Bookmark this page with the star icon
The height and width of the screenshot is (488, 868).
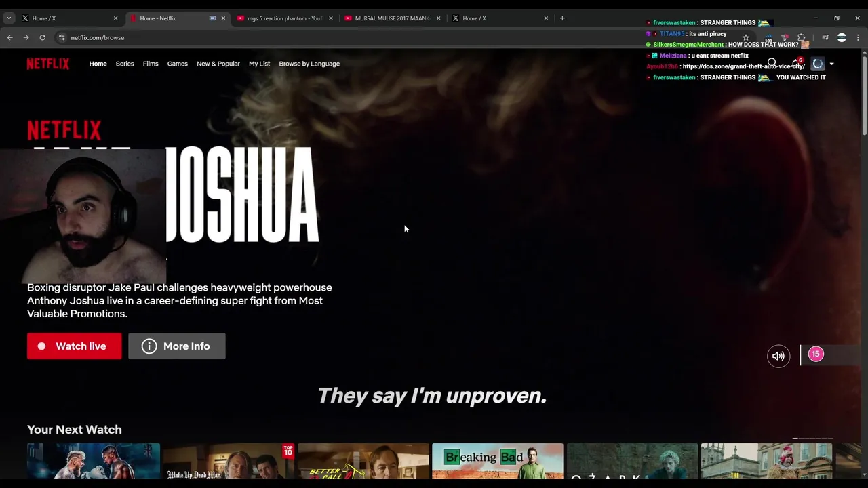[746, 38]
